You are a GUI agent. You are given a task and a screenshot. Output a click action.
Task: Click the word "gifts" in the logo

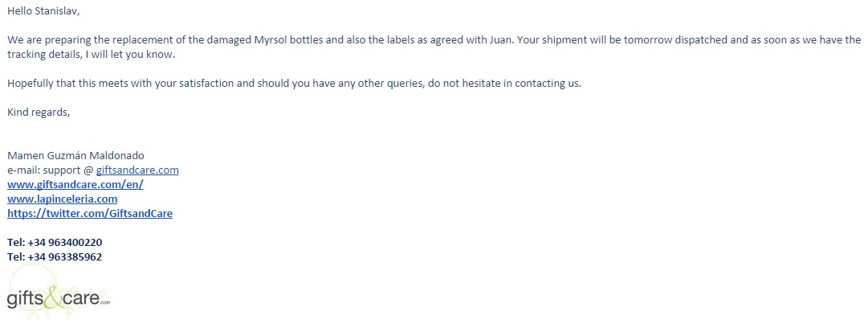26,299
